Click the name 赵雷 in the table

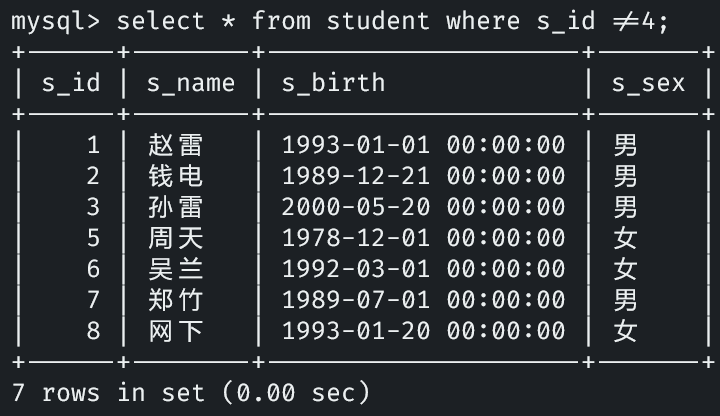pyautogui.click(x=176, y=146)
